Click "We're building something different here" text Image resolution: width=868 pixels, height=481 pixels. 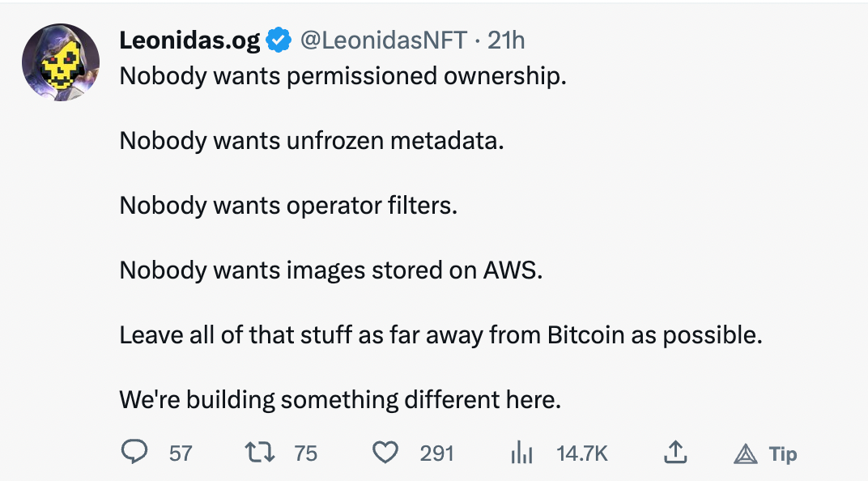click(340, 399)
